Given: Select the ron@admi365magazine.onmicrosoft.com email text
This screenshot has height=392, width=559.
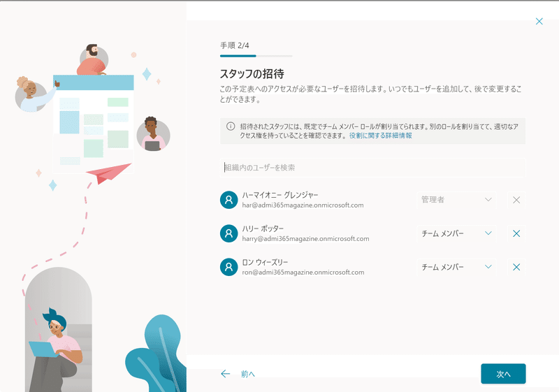Looking at the screenshot, I should 303,273.
